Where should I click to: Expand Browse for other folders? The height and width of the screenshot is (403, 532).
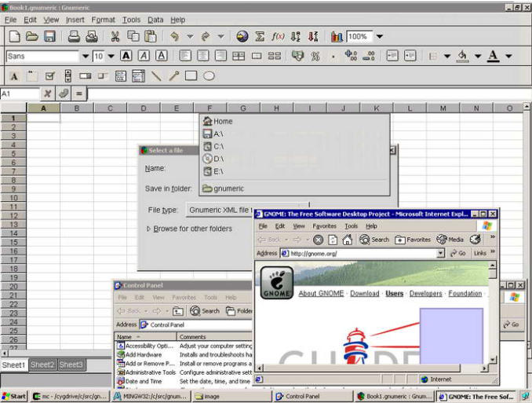click(192, 229)
